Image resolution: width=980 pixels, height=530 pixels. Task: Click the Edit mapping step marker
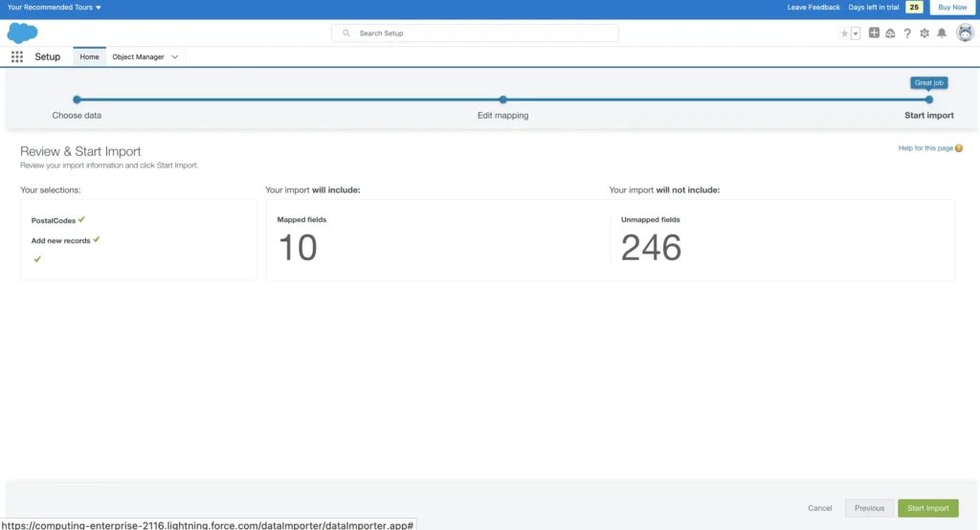point(502,99)
